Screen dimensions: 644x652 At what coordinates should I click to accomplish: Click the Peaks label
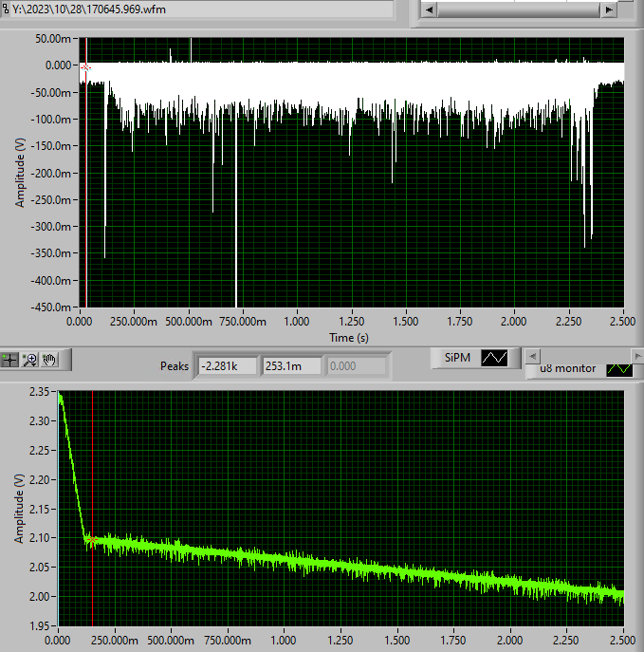(x=175, y=366)
